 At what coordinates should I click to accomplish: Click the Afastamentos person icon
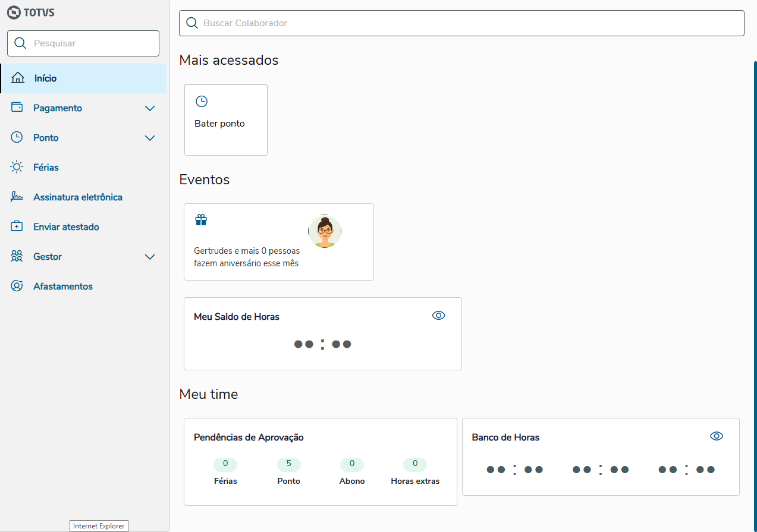17,287
